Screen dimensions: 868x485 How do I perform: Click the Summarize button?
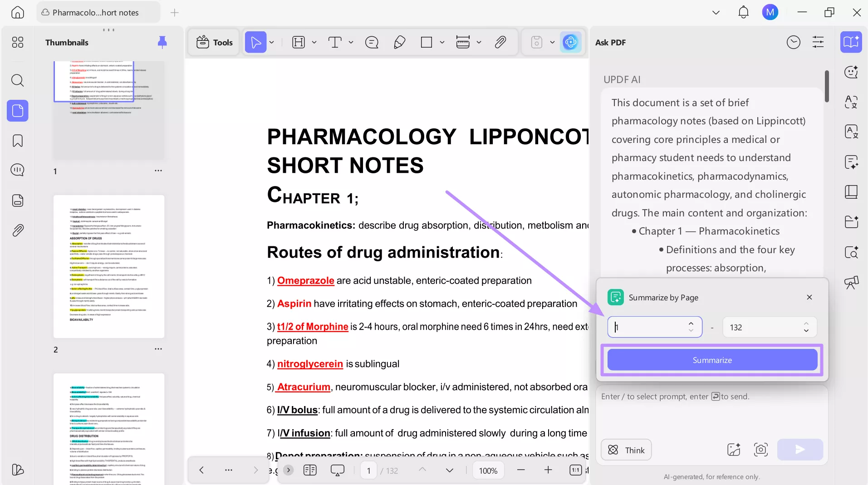point(711,360)
